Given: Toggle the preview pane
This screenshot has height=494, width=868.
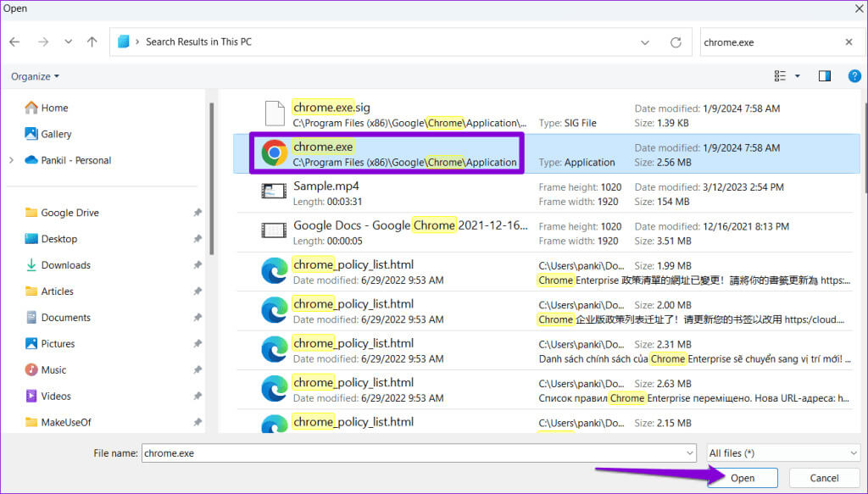Looking at the screenshot, I should click(x=824, y=76).
